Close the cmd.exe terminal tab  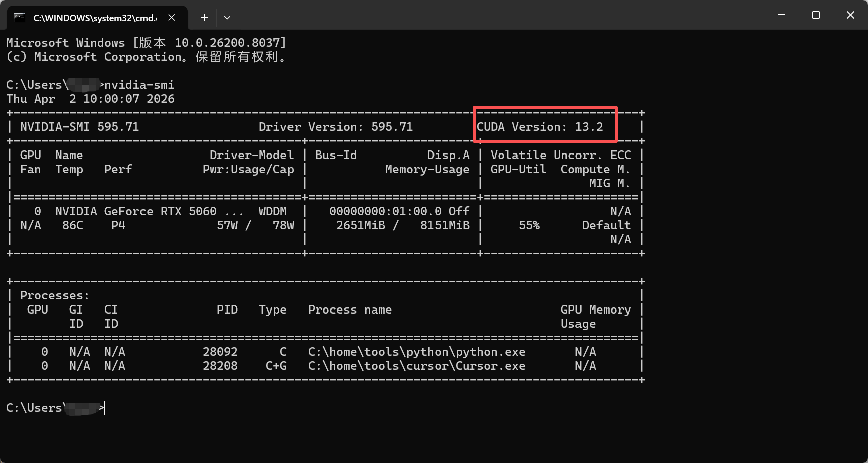pyautogui.click(x=172, y=17)
